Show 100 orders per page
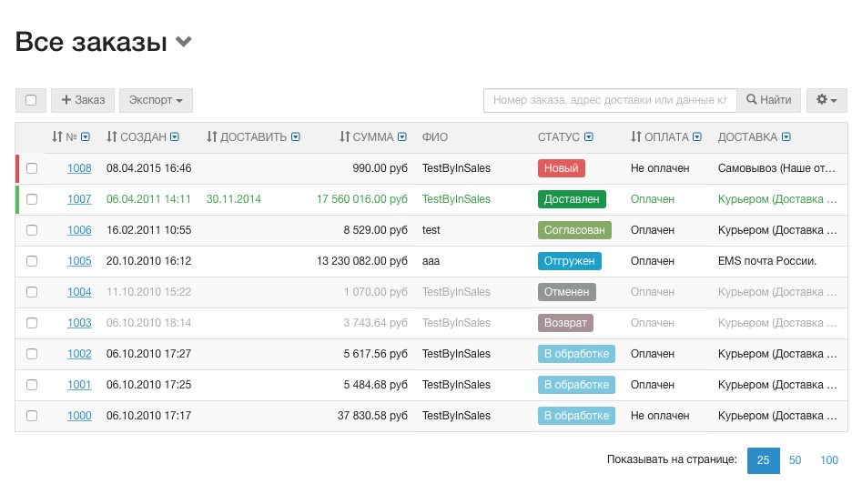 coord(829,460)
